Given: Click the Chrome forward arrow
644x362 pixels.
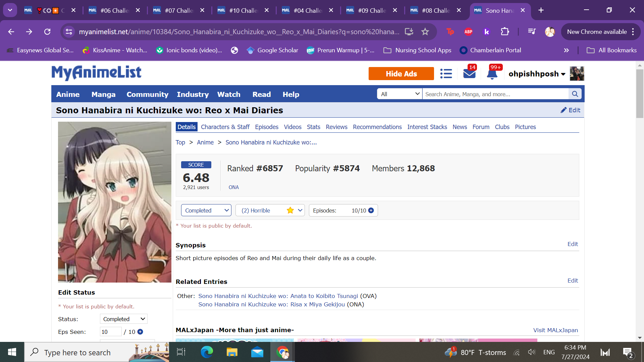Looking at the screenshot, I should coord(29,32).
